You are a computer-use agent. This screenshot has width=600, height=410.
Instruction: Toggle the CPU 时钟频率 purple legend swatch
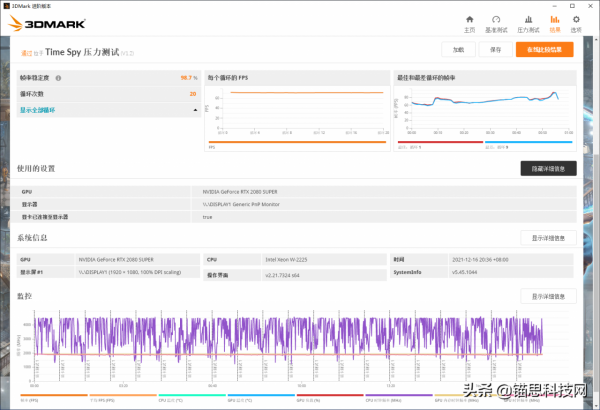pos(399,395)
